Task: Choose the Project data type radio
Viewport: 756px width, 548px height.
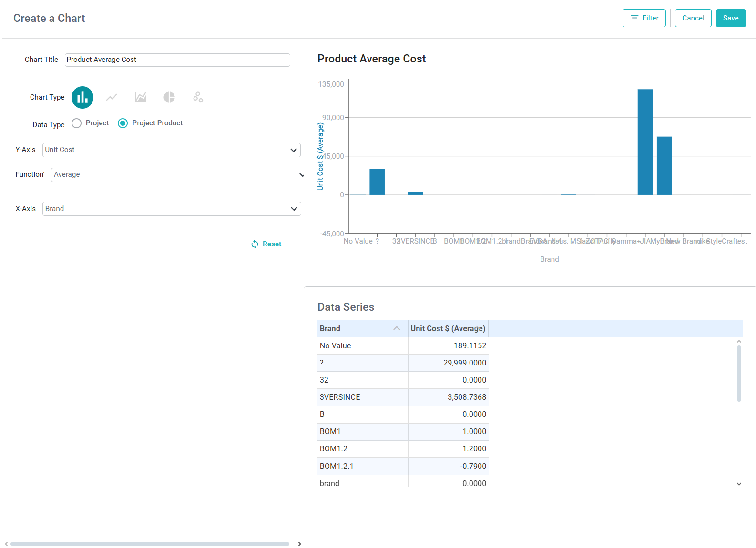Action: (x=76, y=123)
